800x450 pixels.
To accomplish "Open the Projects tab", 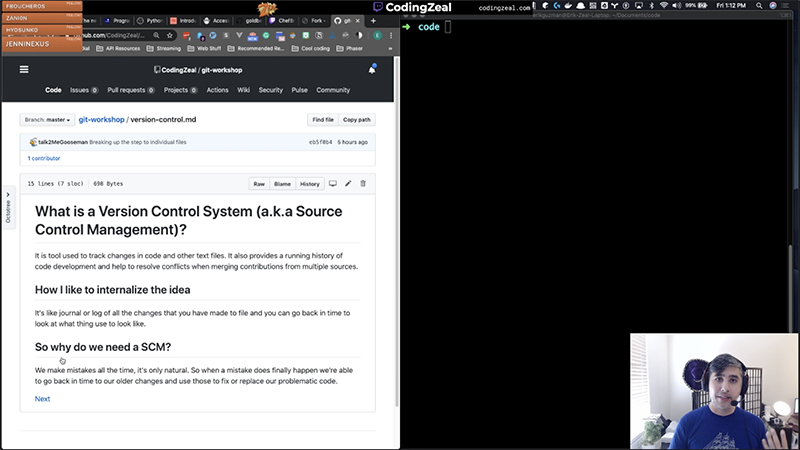I will [180, 90].
